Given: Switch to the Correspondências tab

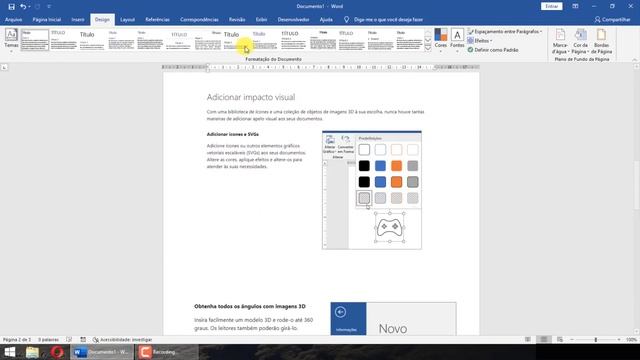Looking at the screenshot, I should [x=199, y=20].
